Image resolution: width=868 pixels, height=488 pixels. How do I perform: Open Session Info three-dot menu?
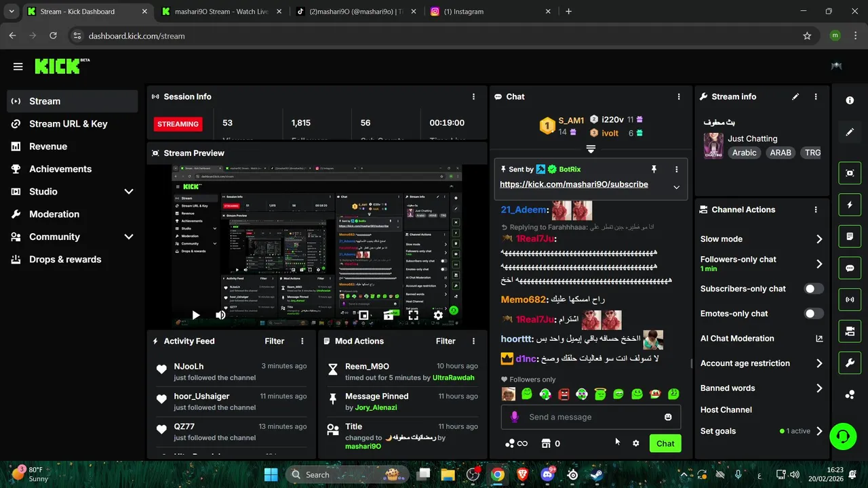(473, 97)
